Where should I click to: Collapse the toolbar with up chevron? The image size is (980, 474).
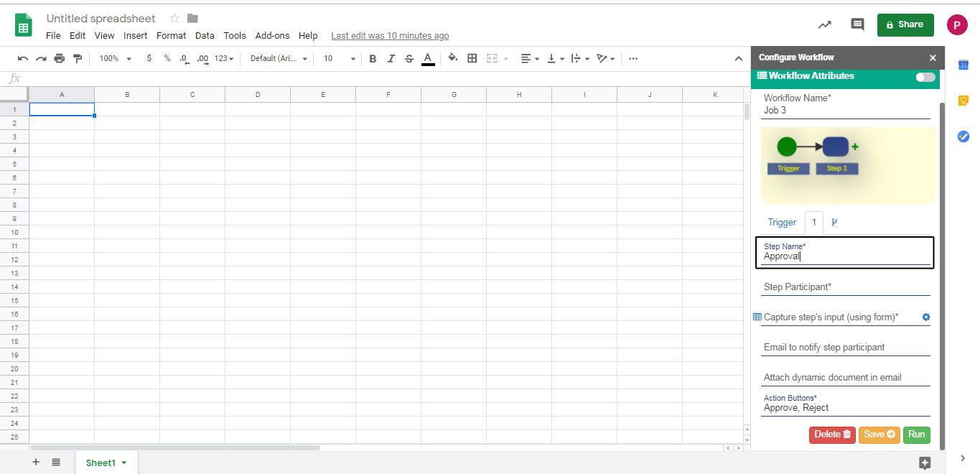tap(738, 59)
